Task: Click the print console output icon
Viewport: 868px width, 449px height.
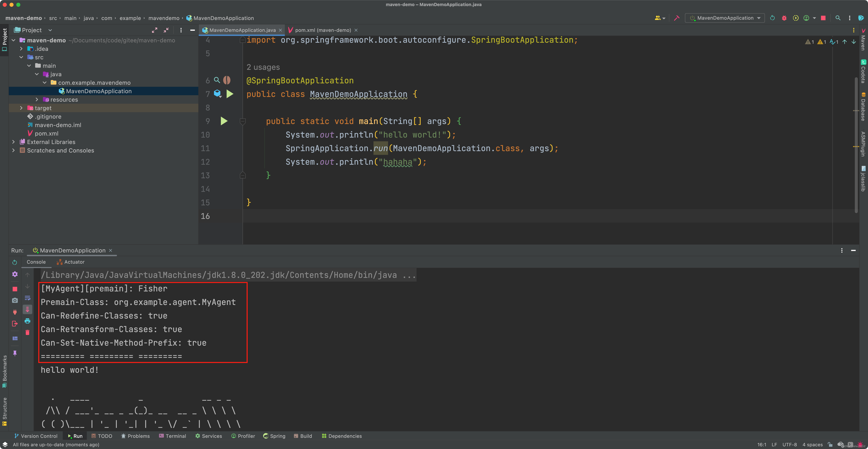Action: (28, 321)
